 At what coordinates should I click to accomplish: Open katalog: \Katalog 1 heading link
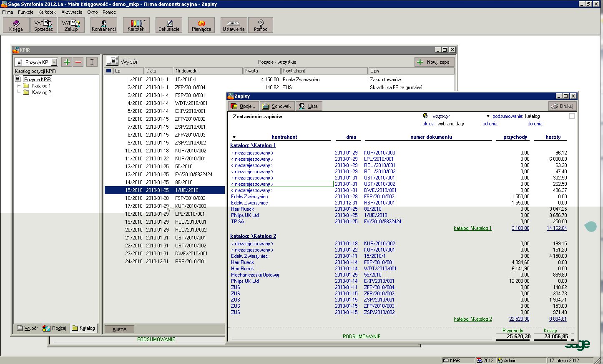click(253, 145)
